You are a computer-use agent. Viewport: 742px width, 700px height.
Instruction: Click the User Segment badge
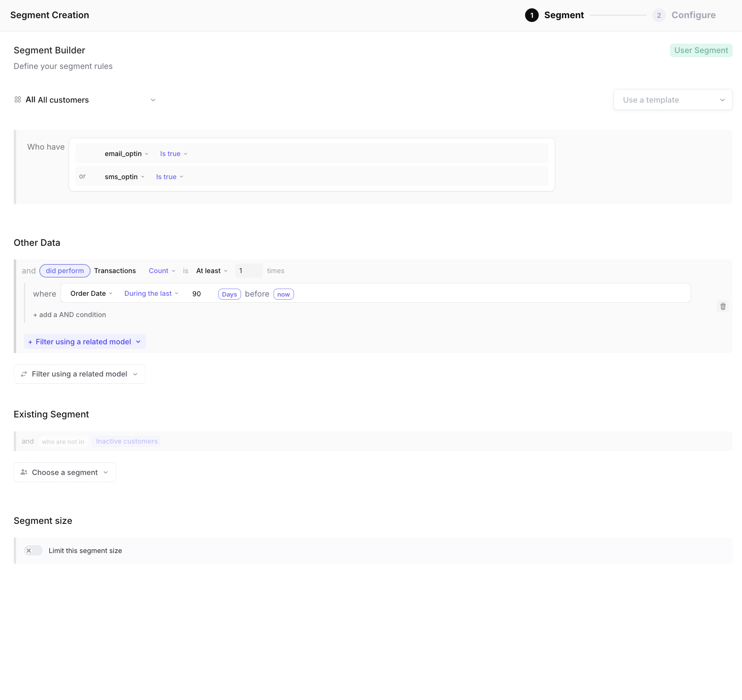coord(701,50)
